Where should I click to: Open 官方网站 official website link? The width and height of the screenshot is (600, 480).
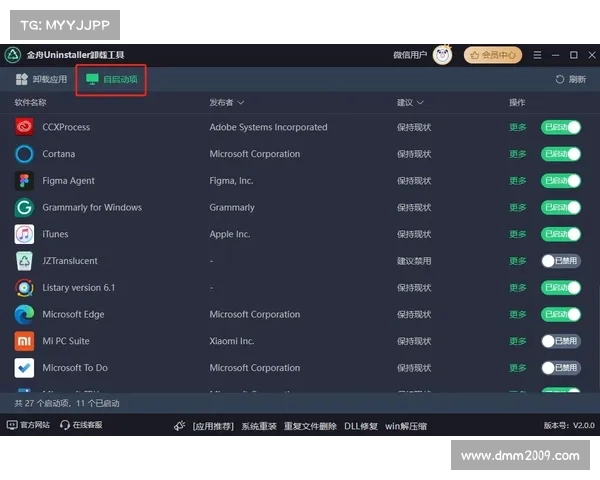(x=28, y=425)
